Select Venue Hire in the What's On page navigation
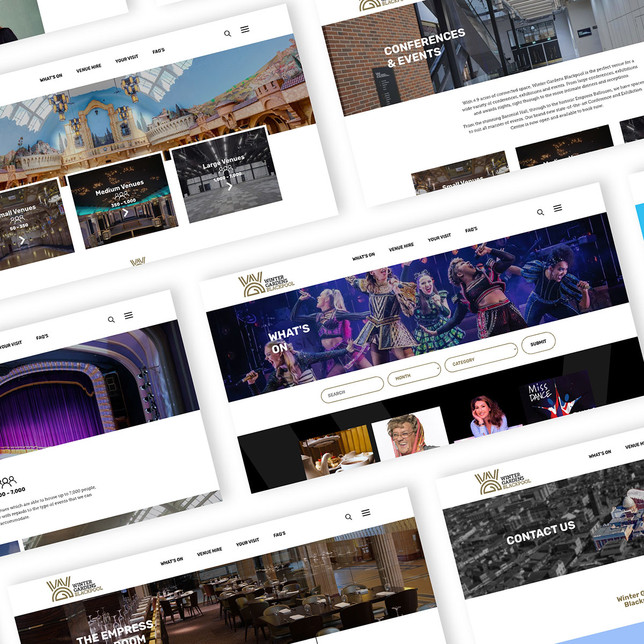This screenshot has height=644, width=644. [401, 246]
